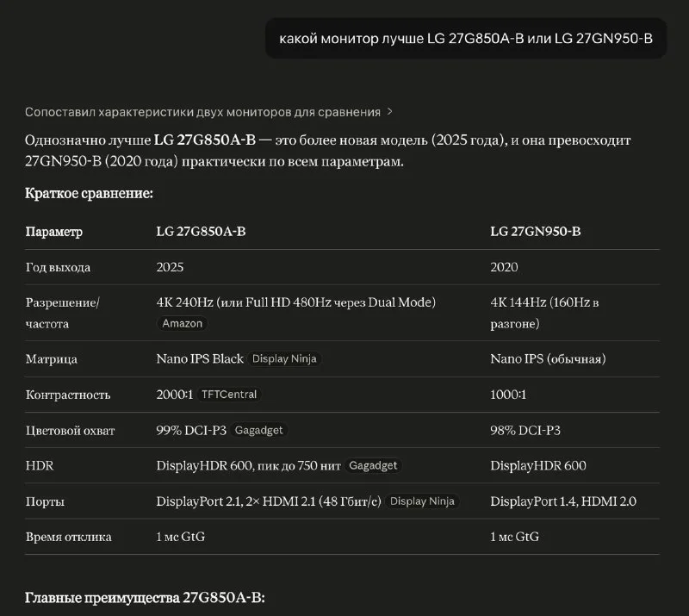Viewport: 689px width, 616px height.
Task: Click 'DisplayPort 2.1, 2× HDMI 2.1' cell
Action: pyautogui.click(x=269, y=501)
